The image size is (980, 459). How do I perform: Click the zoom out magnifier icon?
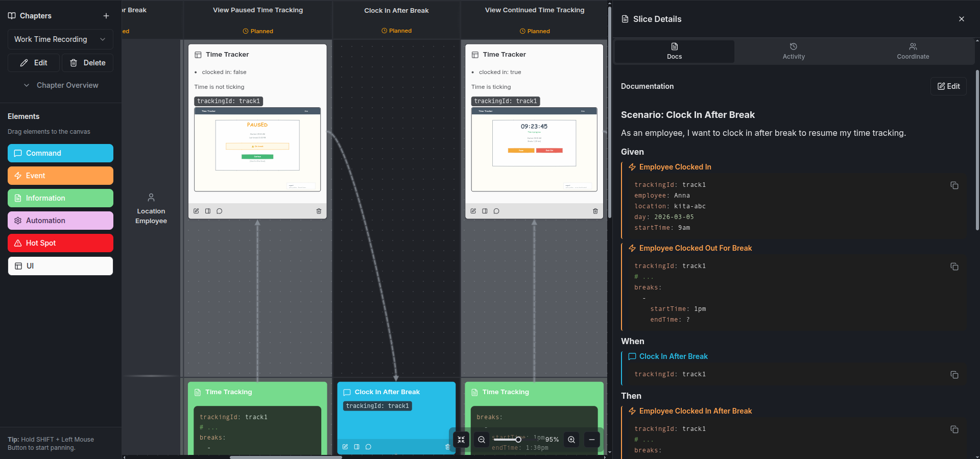point(482,440)
